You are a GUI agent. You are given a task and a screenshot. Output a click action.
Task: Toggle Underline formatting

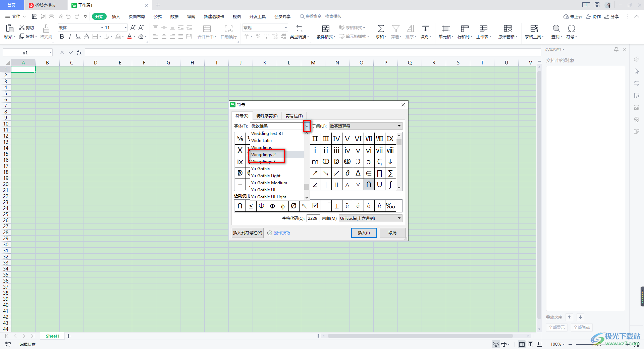coord(78,36)
